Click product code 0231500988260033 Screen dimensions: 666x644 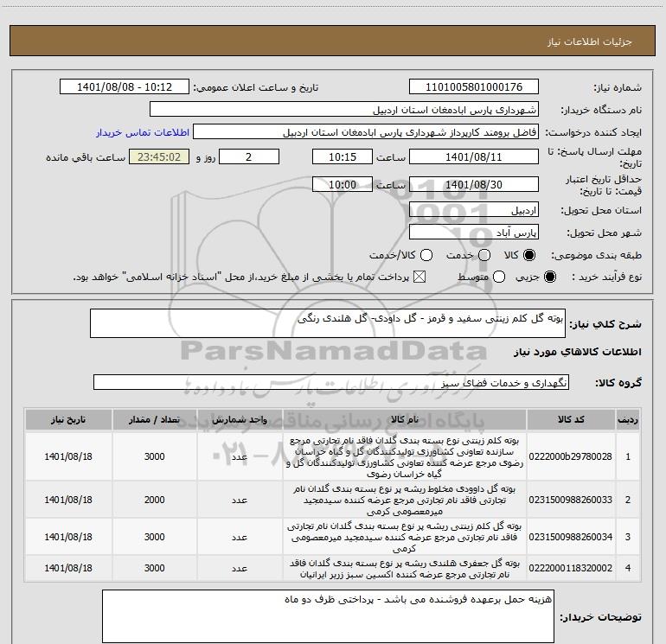pos(571,500)
